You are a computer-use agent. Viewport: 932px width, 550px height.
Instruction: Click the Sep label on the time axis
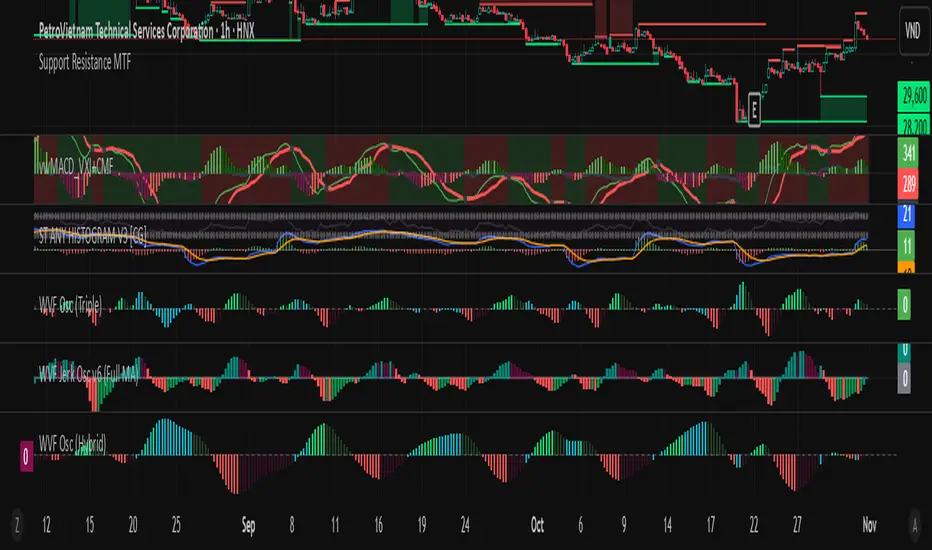248,525
